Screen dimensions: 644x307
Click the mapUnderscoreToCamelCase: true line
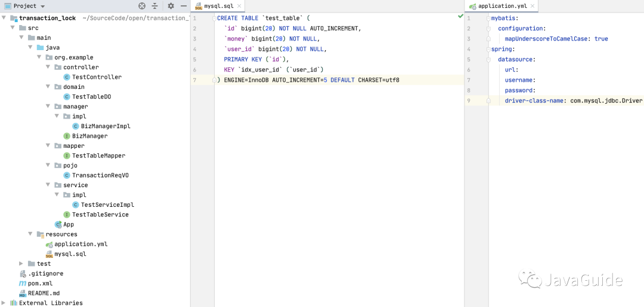coord(556,39)
